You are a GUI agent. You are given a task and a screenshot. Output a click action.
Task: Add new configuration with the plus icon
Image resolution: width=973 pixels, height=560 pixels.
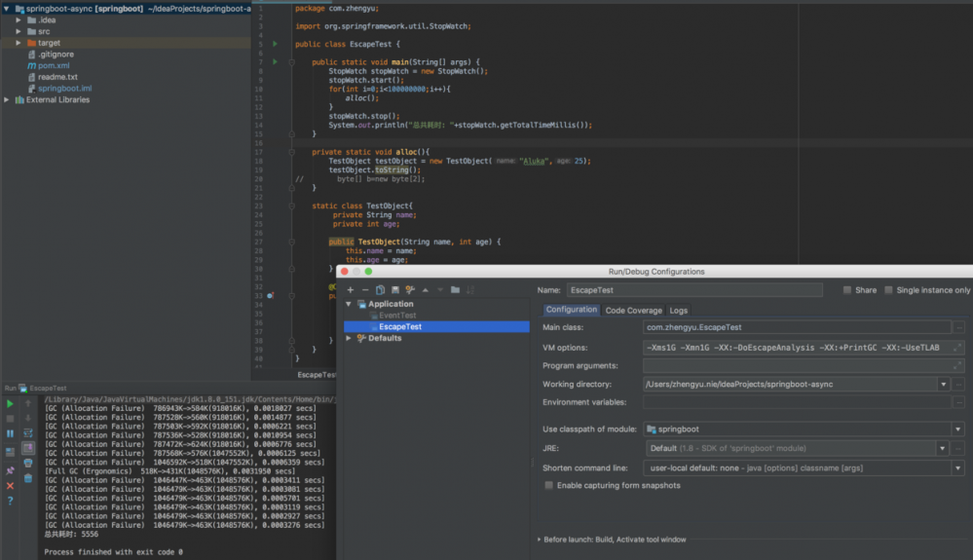(x=351, y=290)
